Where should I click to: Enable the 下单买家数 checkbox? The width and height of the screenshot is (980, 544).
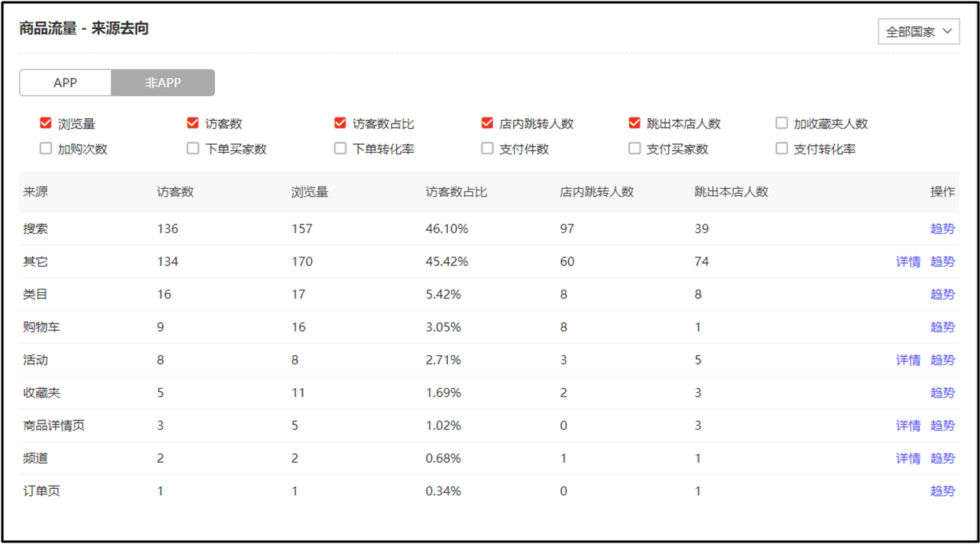[x=193, y=148]
